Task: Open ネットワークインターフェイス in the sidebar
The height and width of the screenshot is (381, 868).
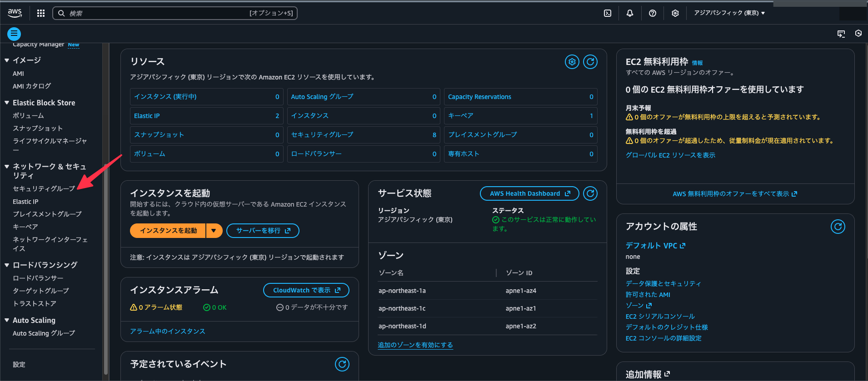Action: (x=50, y=244)
